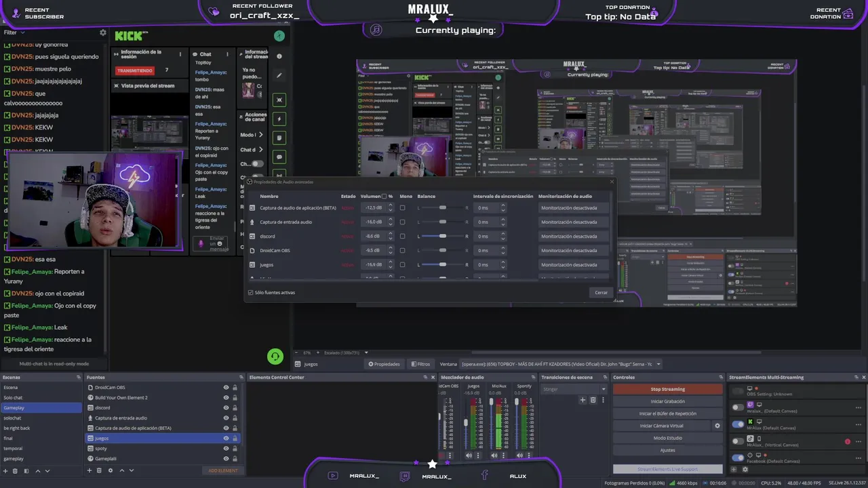Screen dimensions: 868x488
Task: Increase volume stepper for juegos row
Action: 391,262
